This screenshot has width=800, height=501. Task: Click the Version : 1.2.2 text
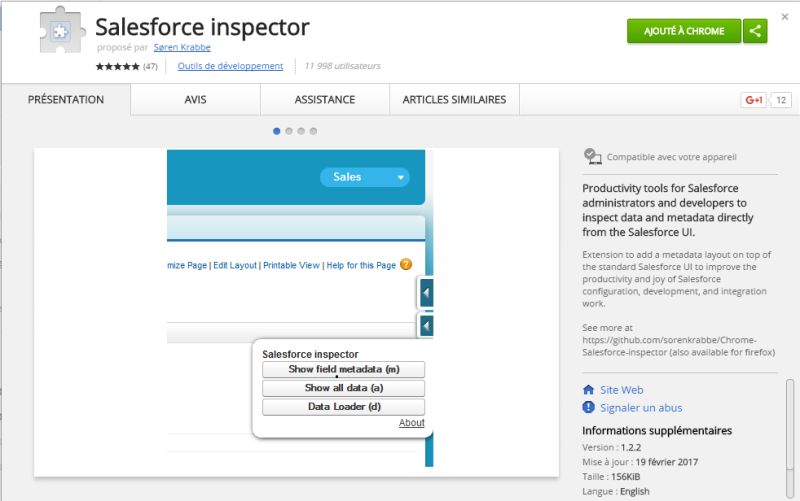(x=611, y=447)
